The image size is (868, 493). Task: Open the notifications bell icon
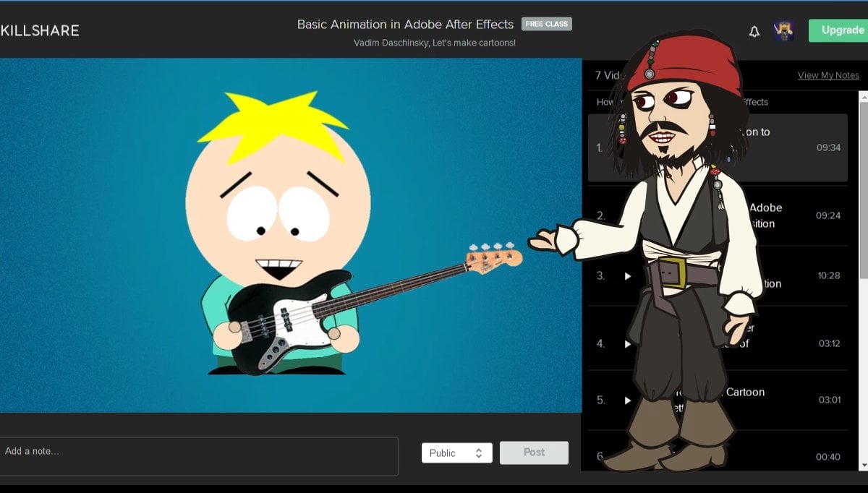pyautogui.click(x=754, y=31)
